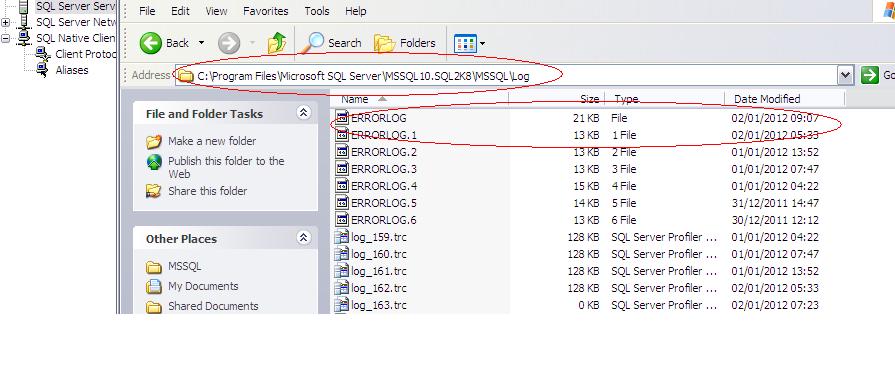The image size is (895, 384).
Task: Open My Documents from Other Places
Action: (203, 286)
